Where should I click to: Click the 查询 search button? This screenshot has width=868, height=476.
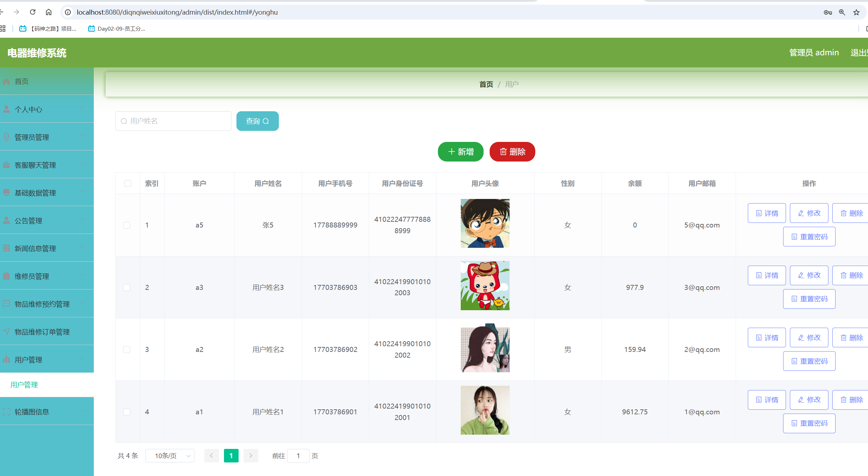point(257,121)
